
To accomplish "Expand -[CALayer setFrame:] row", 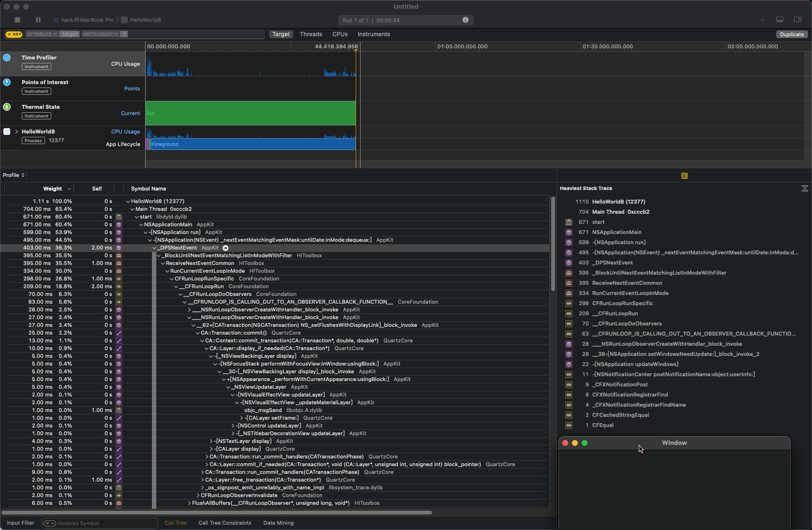I will (x=241, y=418).
